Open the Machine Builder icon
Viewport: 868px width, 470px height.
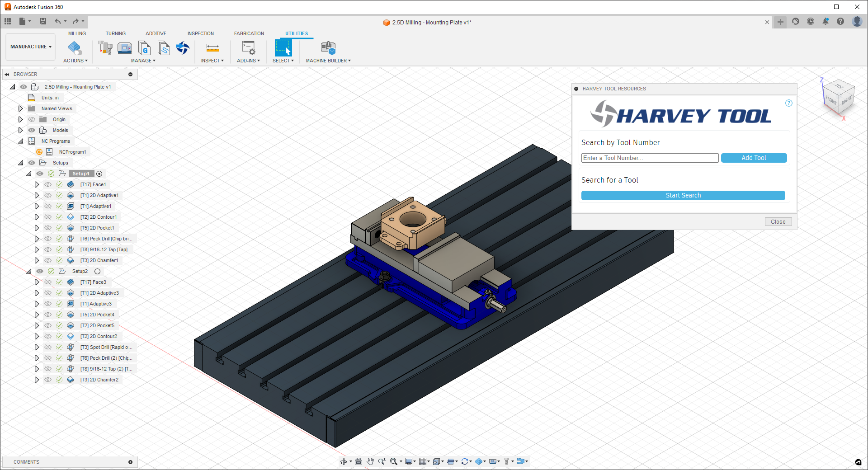pyautogui.click(x=328, y=48)
